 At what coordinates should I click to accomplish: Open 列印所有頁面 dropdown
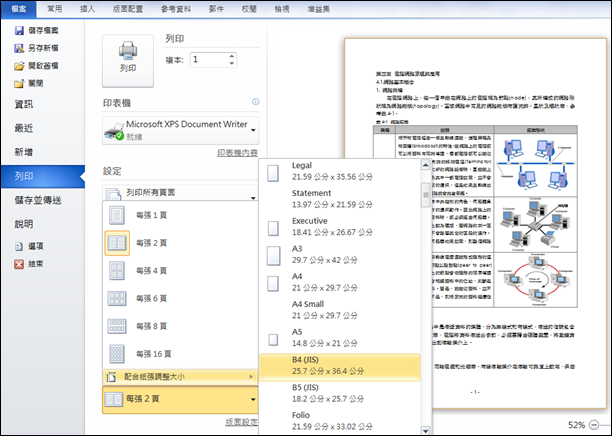[180, 193]
